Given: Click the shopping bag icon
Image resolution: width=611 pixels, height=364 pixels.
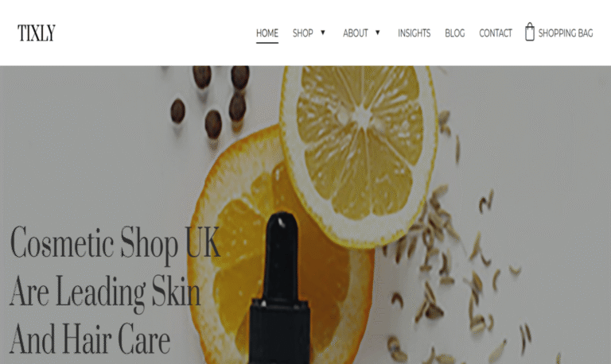Looking at the screenshot, I should coord(530,32).
